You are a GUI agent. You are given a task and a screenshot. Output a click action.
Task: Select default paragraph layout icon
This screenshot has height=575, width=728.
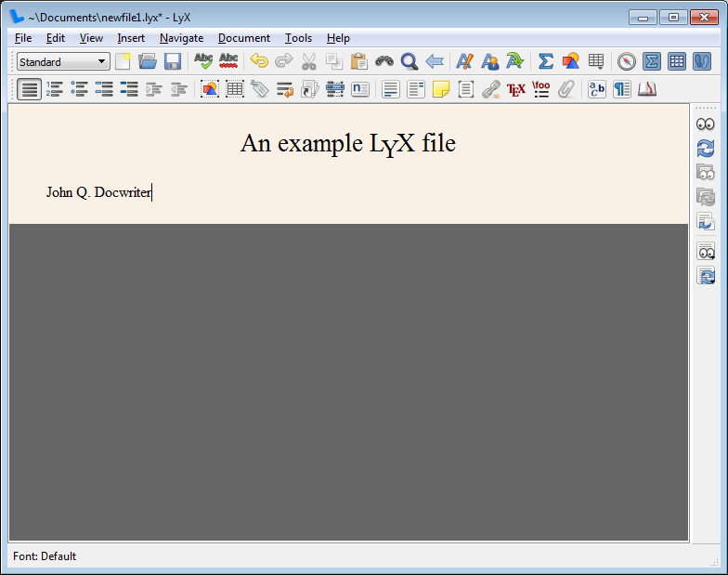pyautogui.click(x=30, y=89)
